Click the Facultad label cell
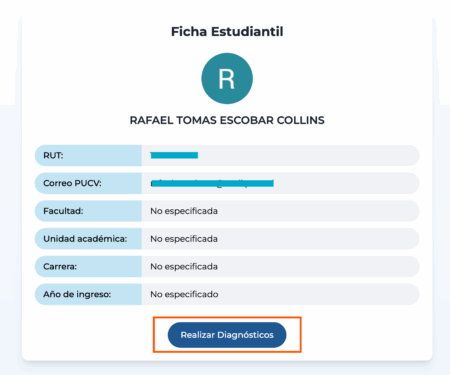 point(88,211)
